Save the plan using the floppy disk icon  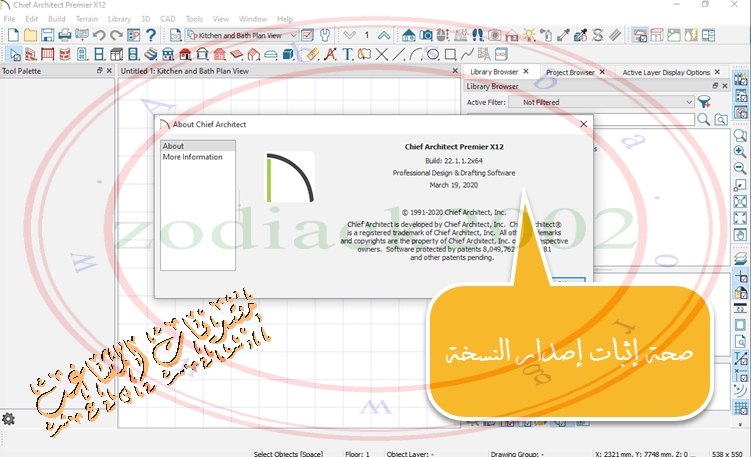click(x=47, y=35)
